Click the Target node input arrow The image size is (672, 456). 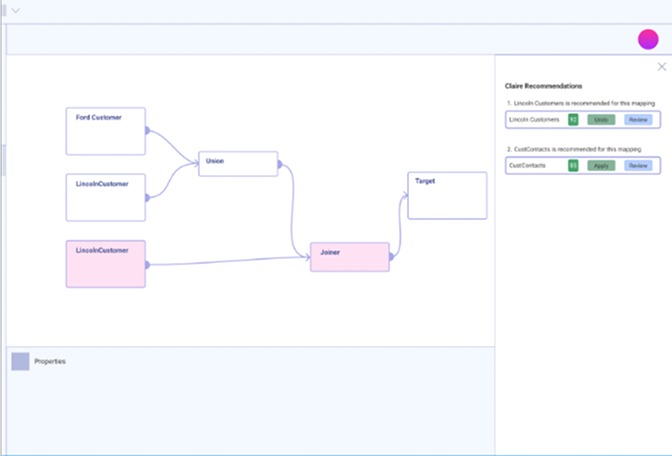[x=405, y=195]
